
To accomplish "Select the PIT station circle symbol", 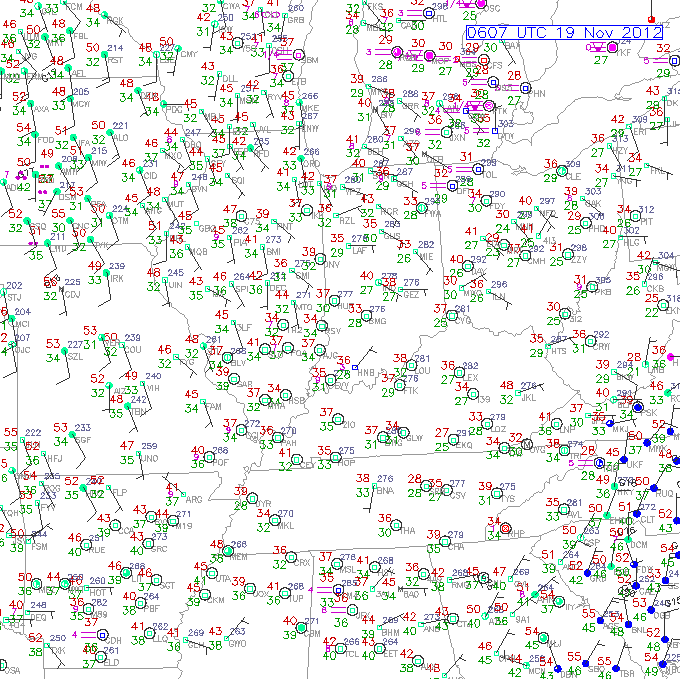I will click(635, 215).
